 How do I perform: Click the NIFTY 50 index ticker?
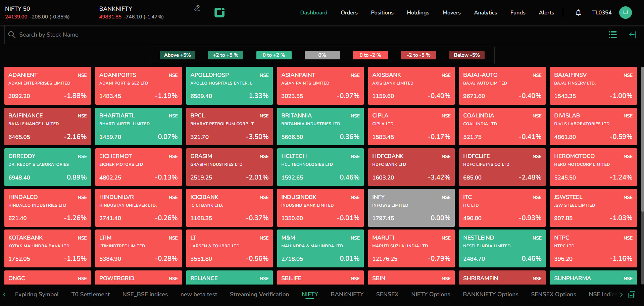[37, 12]
